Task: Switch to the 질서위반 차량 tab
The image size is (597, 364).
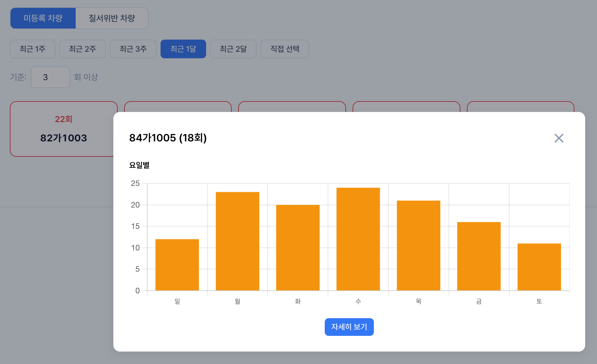Action: (x=111, y=18)
